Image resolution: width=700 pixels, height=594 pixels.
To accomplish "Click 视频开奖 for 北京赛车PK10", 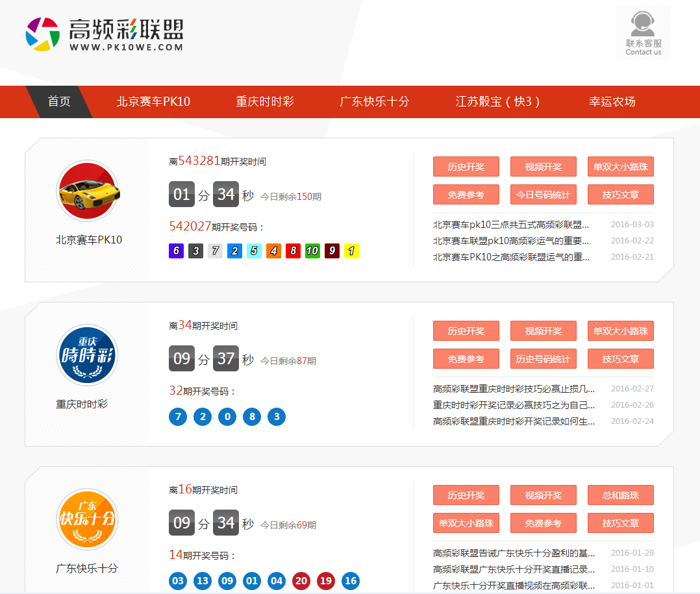I will pos(544,166).
